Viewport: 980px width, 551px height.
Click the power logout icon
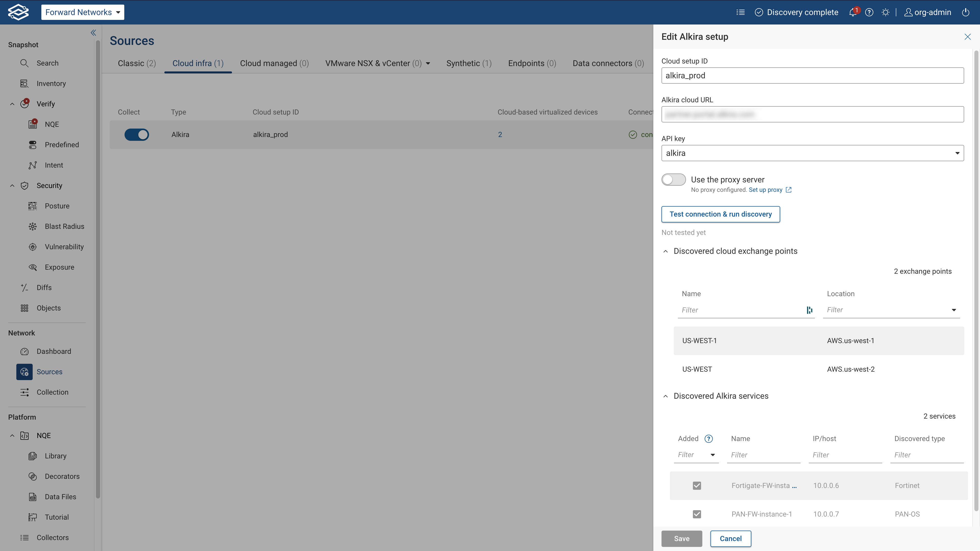pyautogui.click(x=965, y=12)
